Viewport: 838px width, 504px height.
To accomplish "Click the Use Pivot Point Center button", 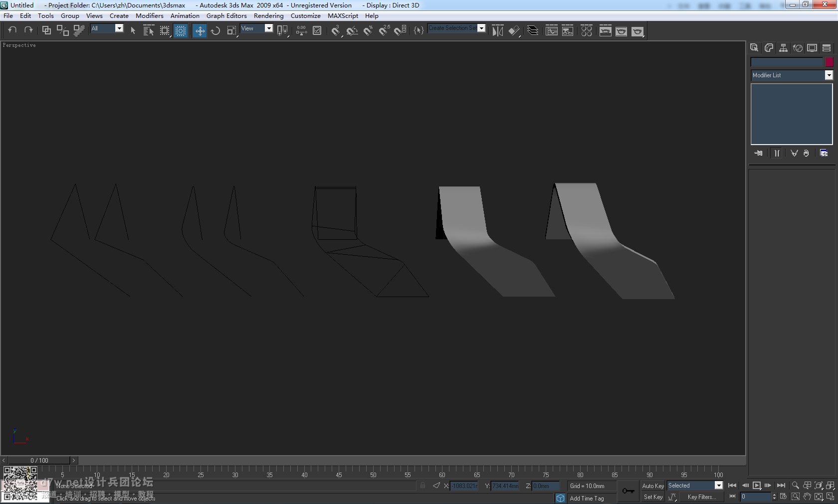I will tap(282, 30).
